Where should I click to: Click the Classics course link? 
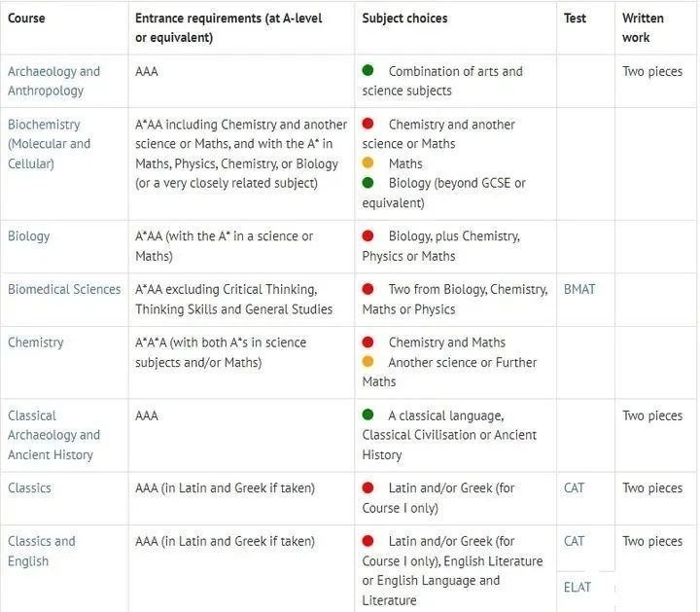click(x=29, y=487)
